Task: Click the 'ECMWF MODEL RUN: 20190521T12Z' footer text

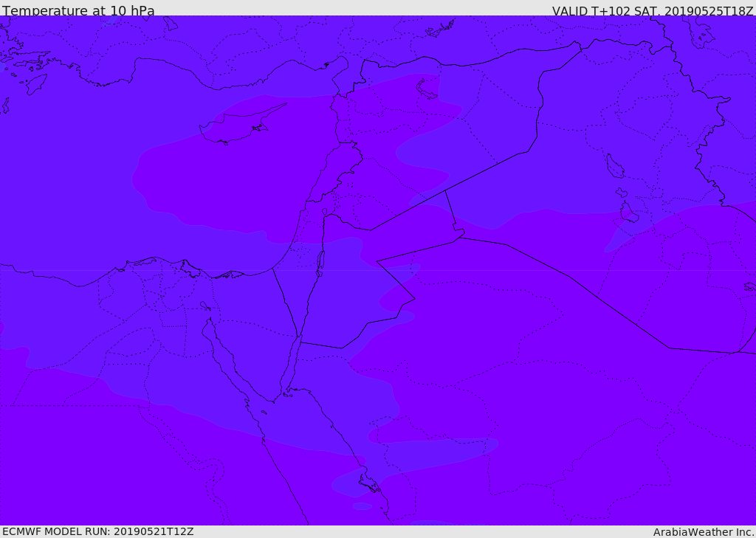Action: pos(98,532)
